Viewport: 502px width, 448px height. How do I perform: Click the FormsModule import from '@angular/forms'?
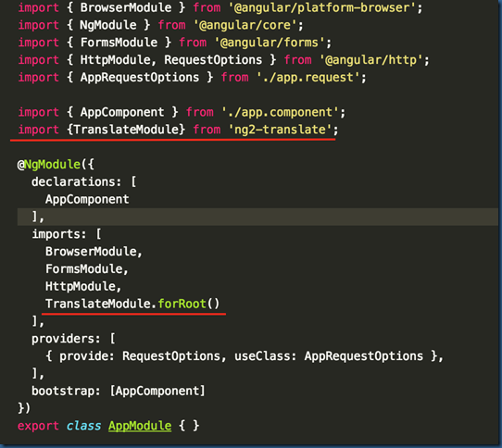pyautogui.click(x=174, y=43)
